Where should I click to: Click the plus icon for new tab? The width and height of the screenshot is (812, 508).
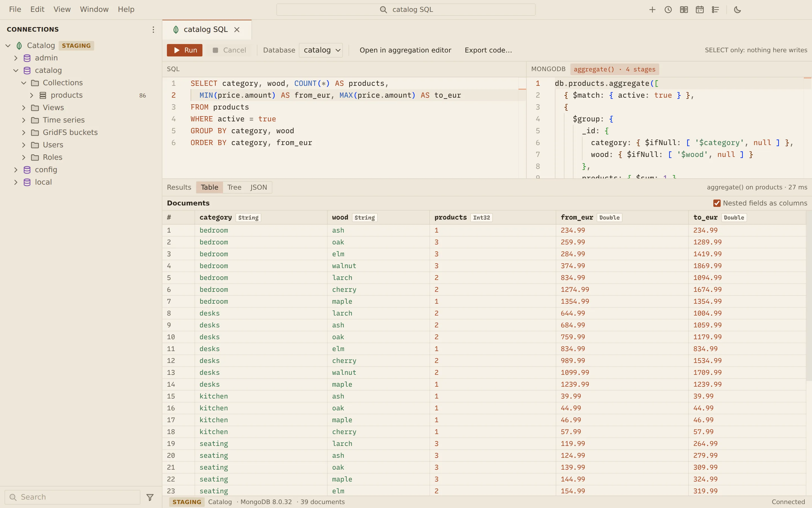click(652, 10)
